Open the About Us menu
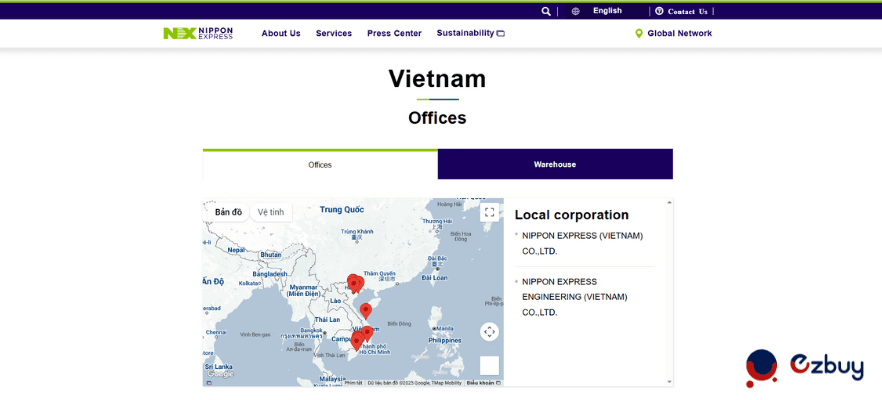 pyautogui.click(x=281, y=33)
